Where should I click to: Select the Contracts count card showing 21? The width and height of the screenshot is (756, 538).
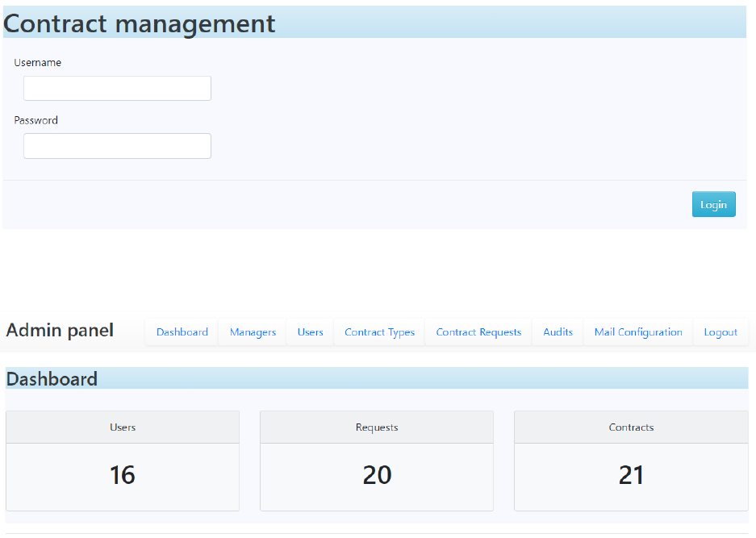631,461
